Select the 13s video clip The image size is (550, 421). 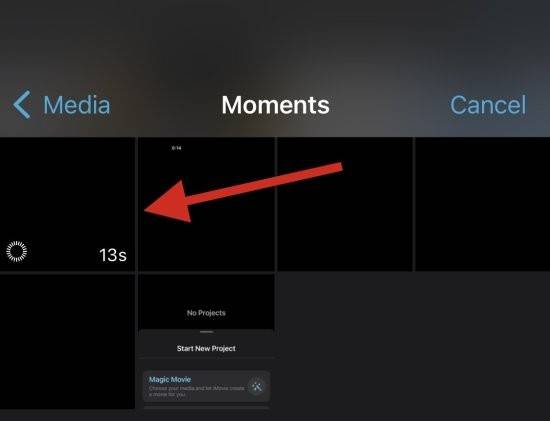tap(67, 204)
